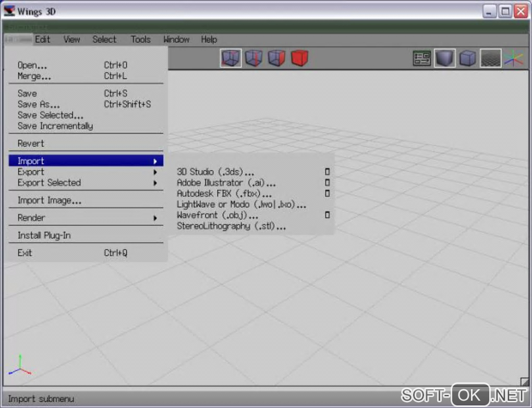Toggle the colored axes display icon

coord(514,58)
